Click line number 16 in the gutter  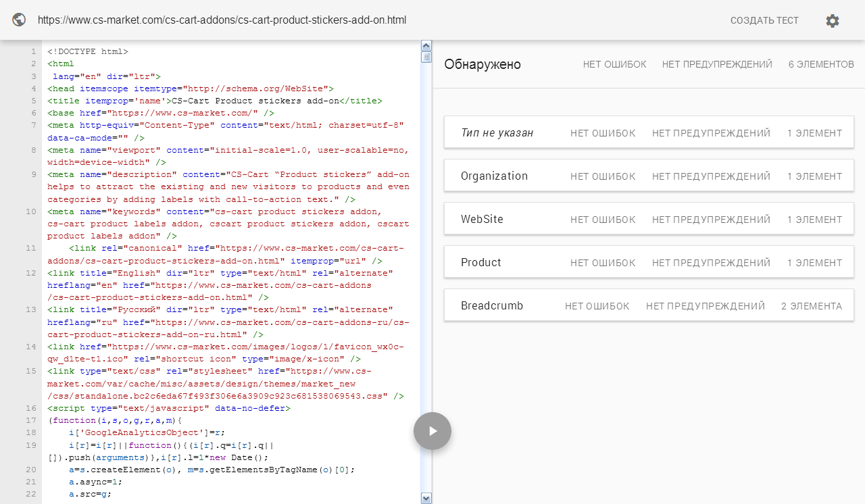[x=31, y=408]
